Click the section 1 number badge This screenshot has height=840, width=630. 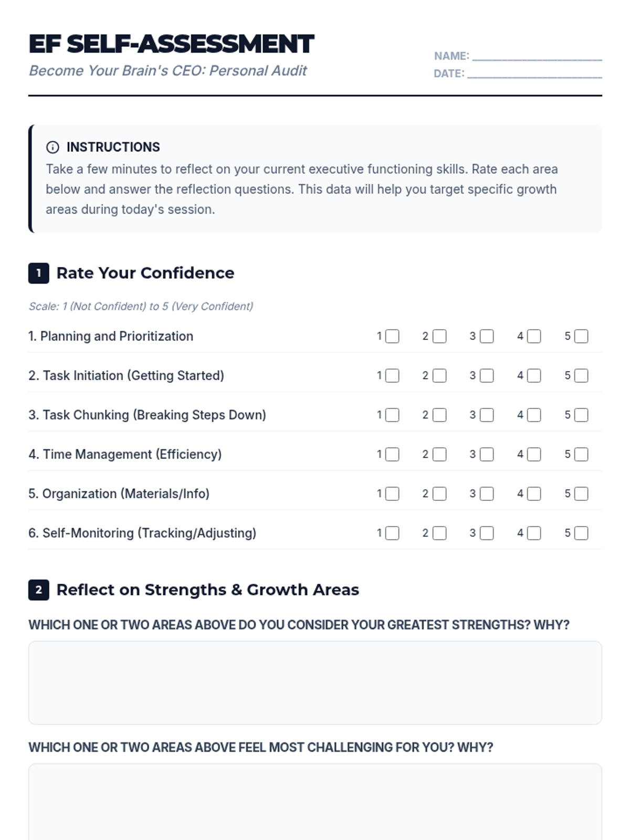(x=38, y=273)
